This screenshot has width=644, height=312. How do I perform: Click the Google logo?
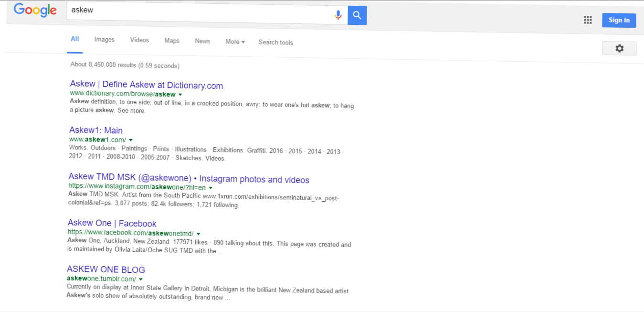tap(35, 10)
